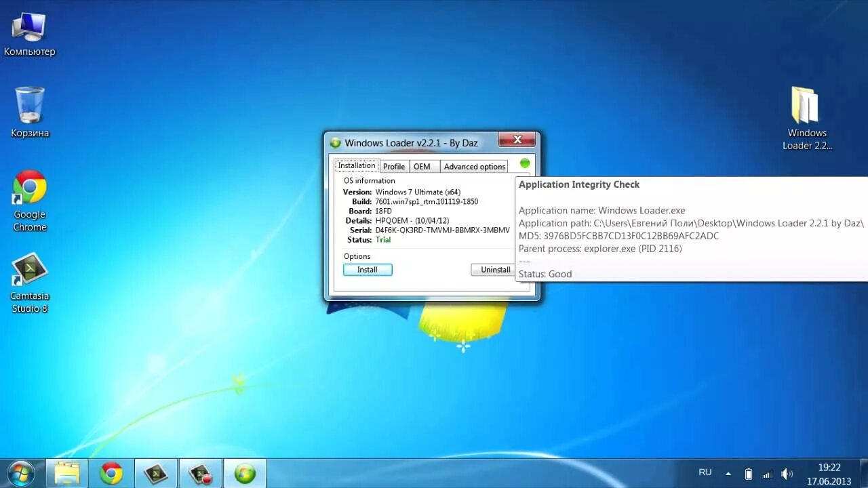Switch to the Profile tab
This screenshot has width=868, height=488.
[394, 167]
